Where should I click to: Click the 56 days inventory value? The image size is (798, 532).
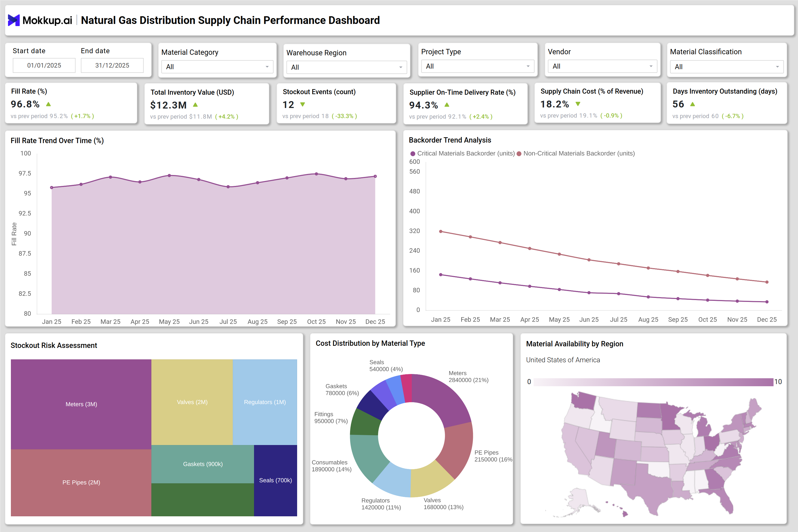coord(678,104)
